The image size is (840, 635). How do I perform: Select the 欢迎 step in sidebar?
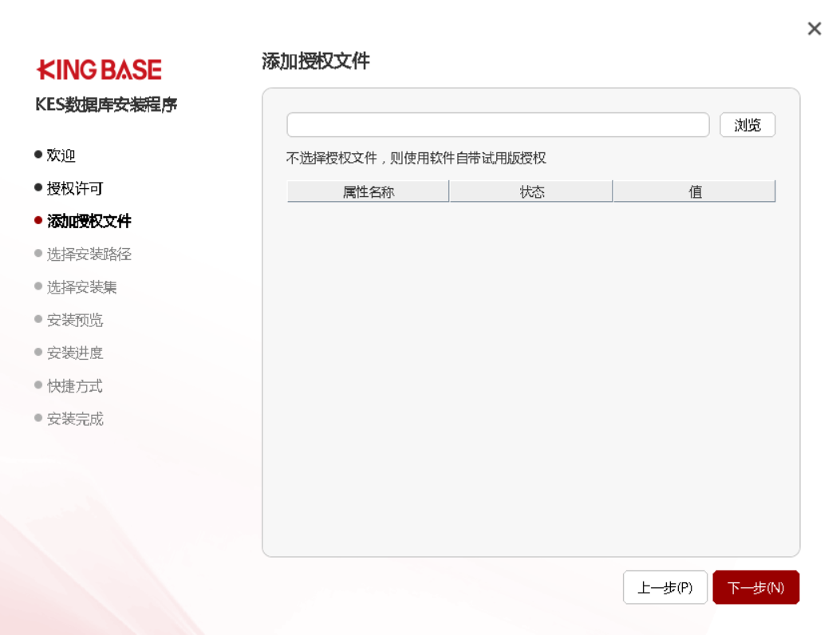(x=61, y=156)
